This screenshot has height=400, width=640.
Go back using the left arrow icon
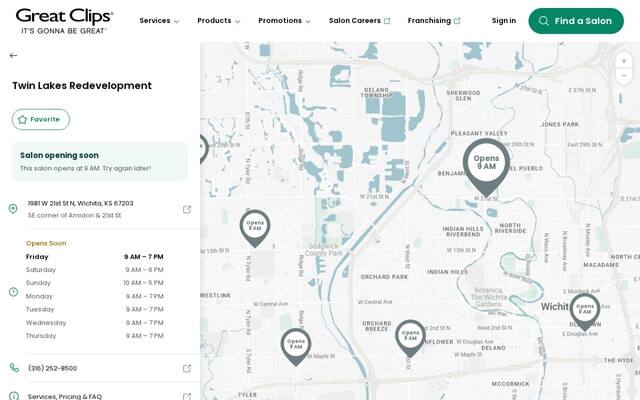click(x=13, y=56)
